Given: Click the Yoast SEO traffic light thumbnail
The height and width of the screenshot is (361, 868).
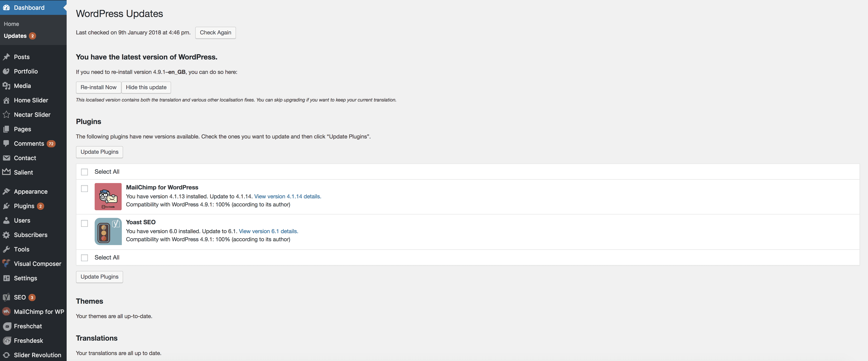Looking at the screenshot, I should click(x=108, y=231).
